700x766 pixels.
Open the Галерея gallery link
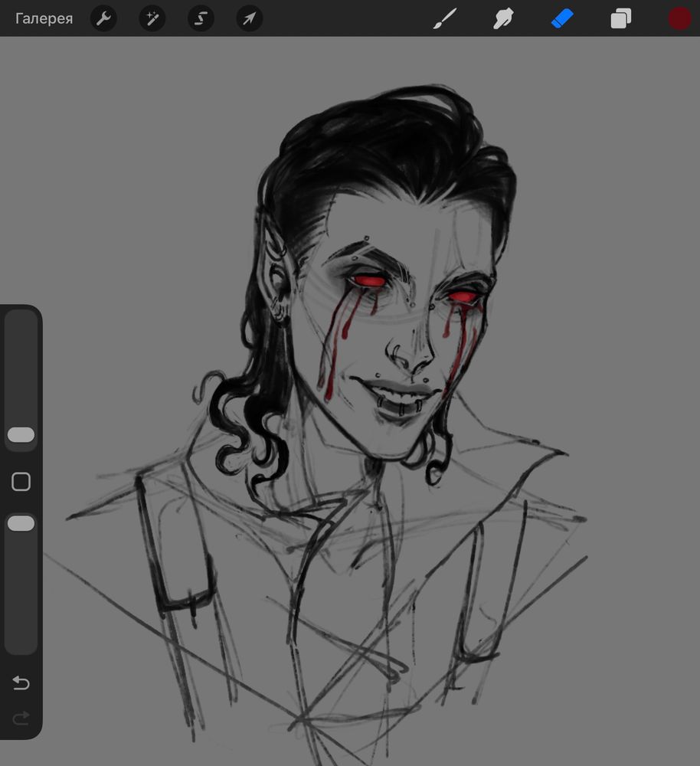(44, 18)
